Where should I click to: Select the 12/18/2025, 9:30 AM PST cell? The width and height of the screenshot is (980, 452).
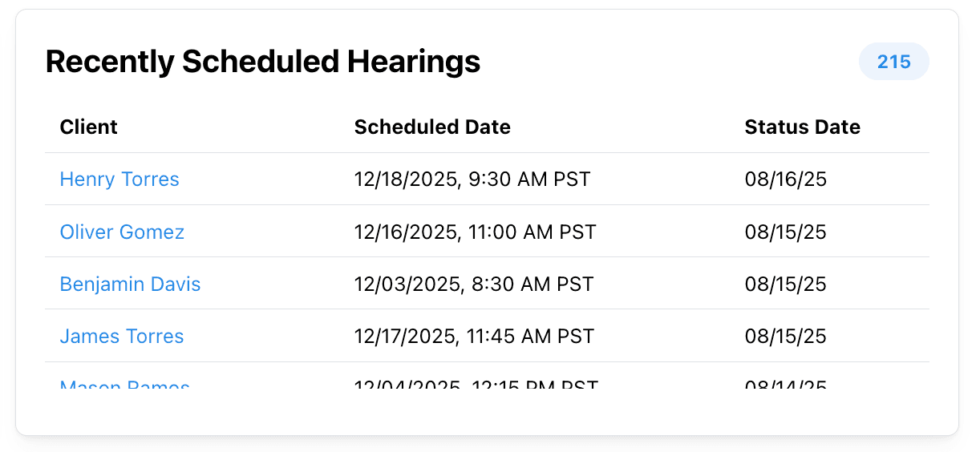[x=472, y=179]
